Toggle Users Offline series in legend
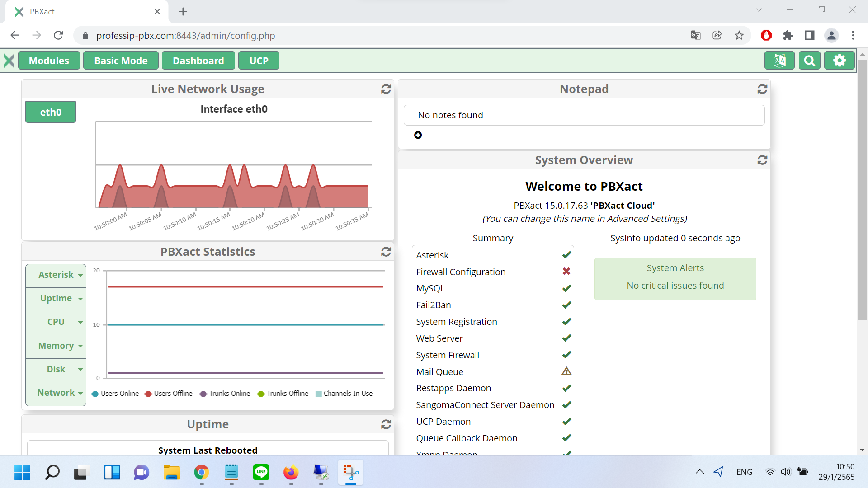Viewport: 868px width, 488px height. coord(169,394)
